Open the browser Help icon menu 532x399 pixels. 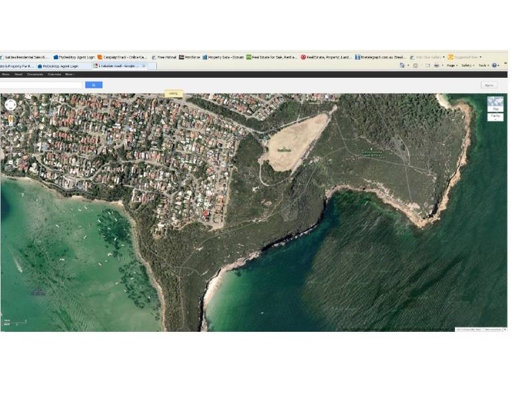point(495,66)
